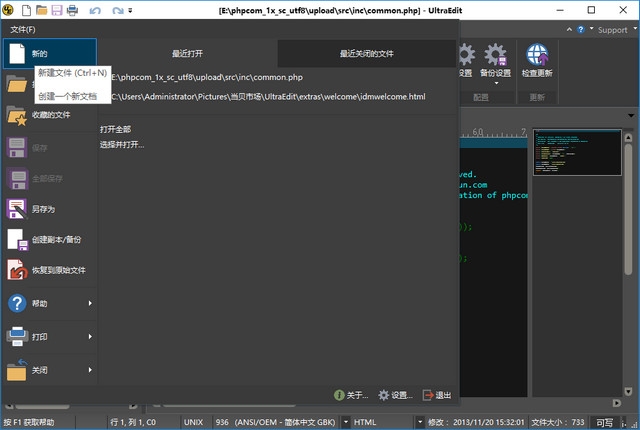Click the 退出 exit button
Screen dimensions: 640x430
[437, 395]
